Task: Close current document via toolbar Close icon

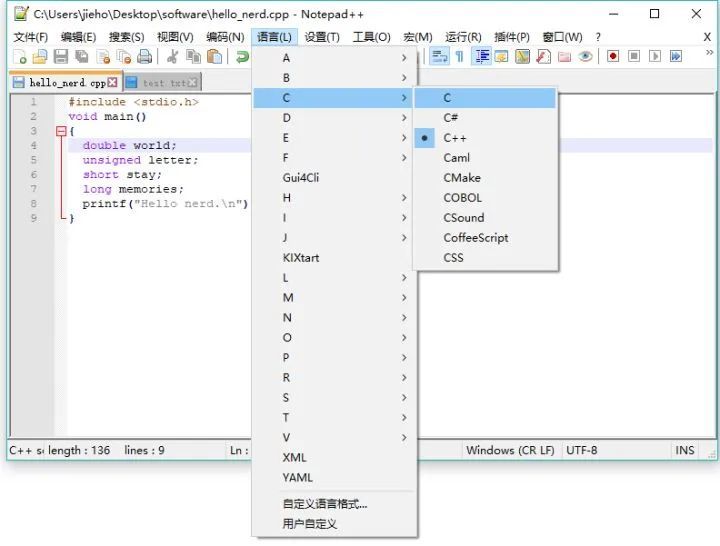Action: (103, 57)
